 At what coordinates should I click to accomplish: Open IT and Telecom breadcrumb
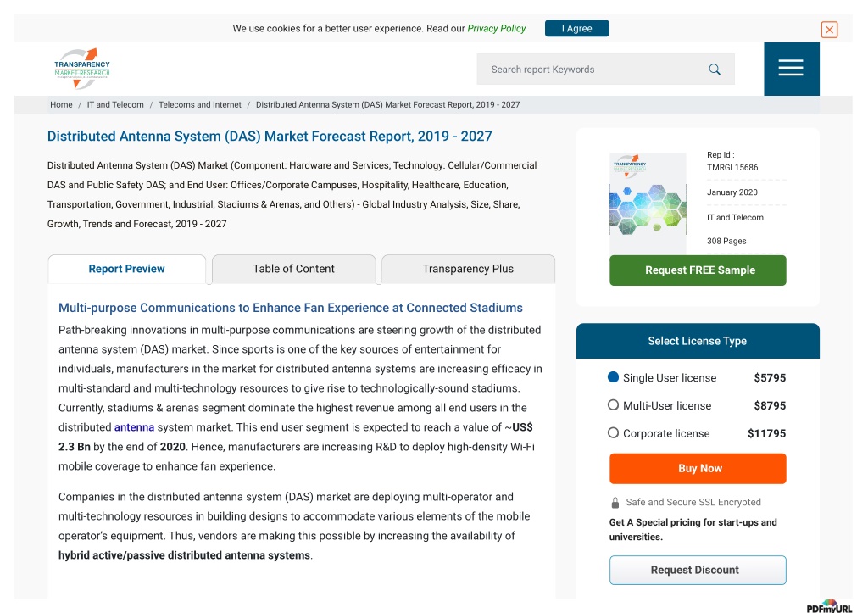115,104
